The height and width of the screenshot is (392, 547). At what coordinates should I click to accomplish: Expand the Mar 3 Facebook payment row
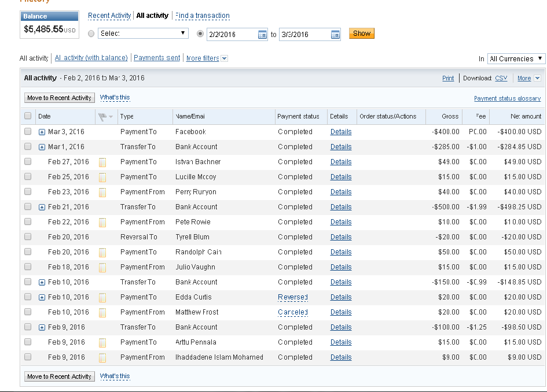[x=42, y=132]
